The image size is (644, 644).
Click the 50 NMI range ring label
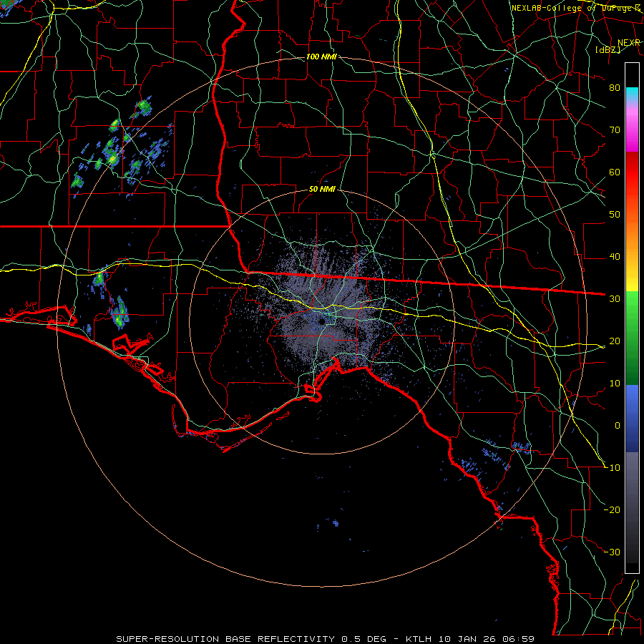point(322,190)
